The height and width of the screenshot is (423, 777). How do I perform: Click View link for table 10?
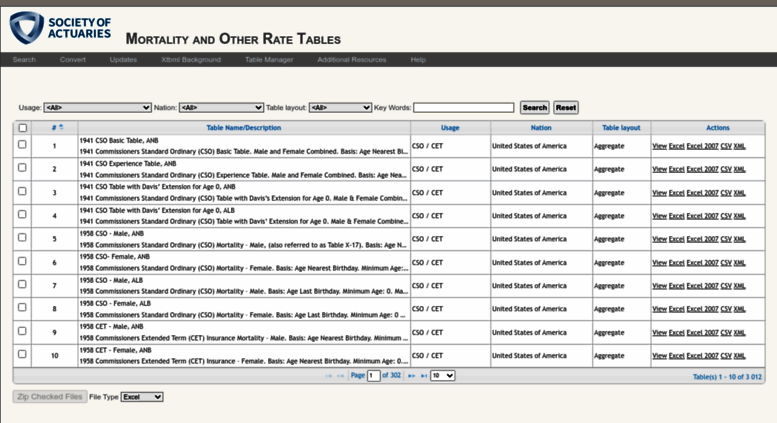[x=660, y=356]
